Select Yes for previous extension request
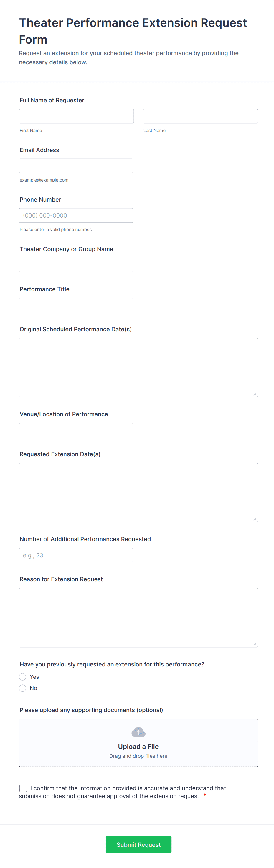The height and width of the screenshot is (868, 274). 23,677
